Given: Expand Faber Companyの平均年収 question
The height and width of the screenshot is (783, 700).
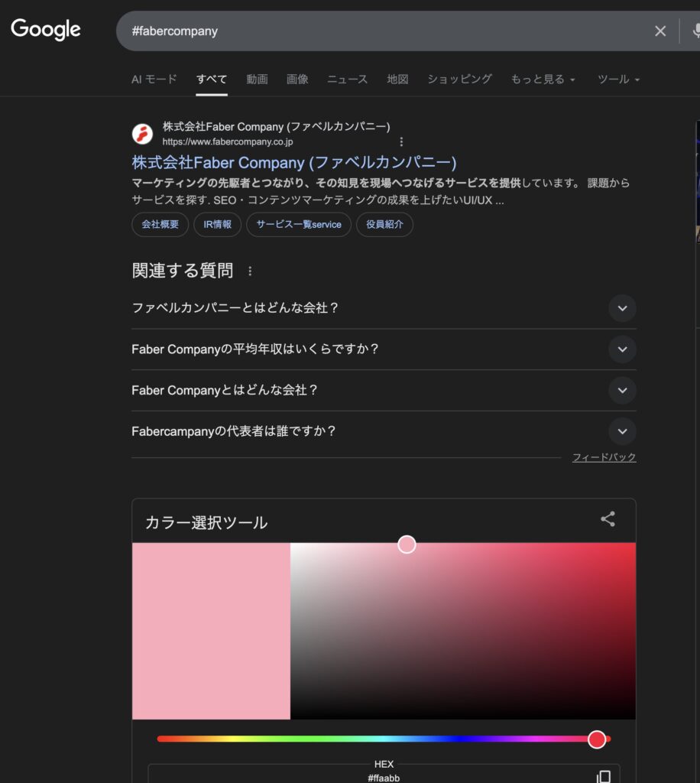Looking at the screenshot, I should point(622,349).
